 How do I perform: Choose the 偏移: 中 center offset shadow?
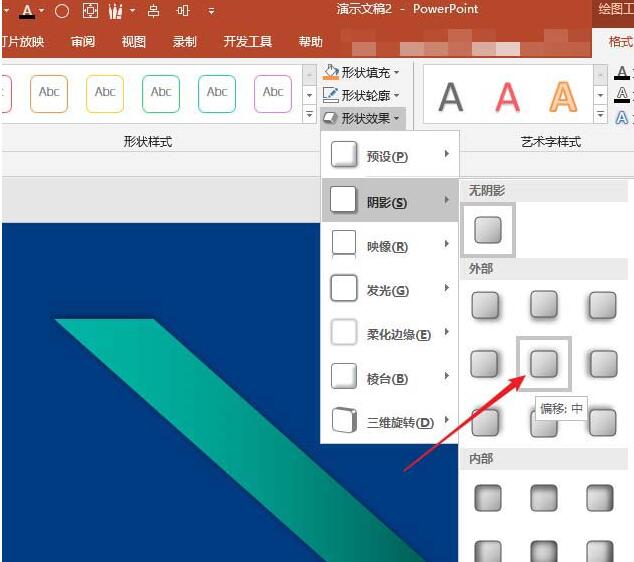tap(544, 363)
